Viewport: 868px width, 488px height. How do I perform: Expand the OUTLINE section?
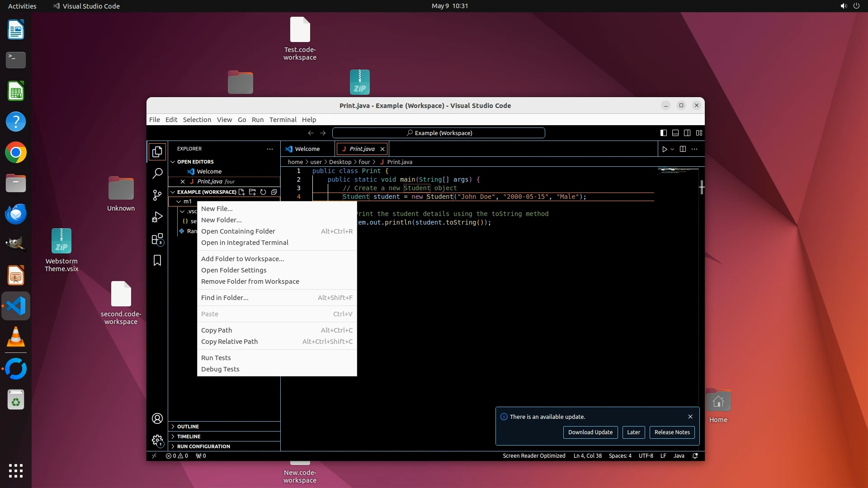pos(188,427)
